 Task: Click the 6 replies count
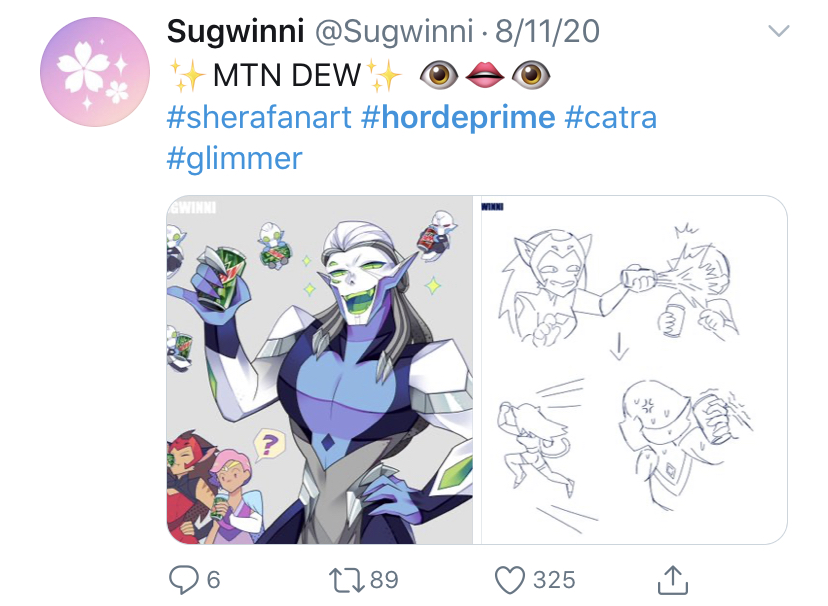click(213, 580)
